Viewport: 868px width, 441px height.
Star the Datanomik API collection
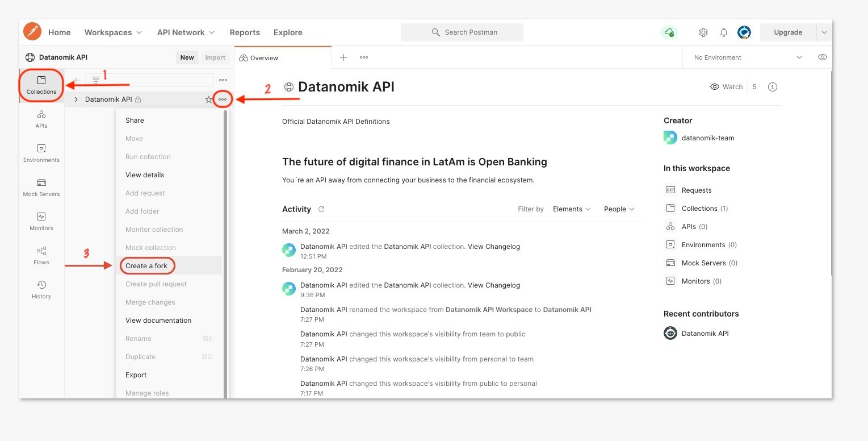pyautogui.click(x=208, y=99)
